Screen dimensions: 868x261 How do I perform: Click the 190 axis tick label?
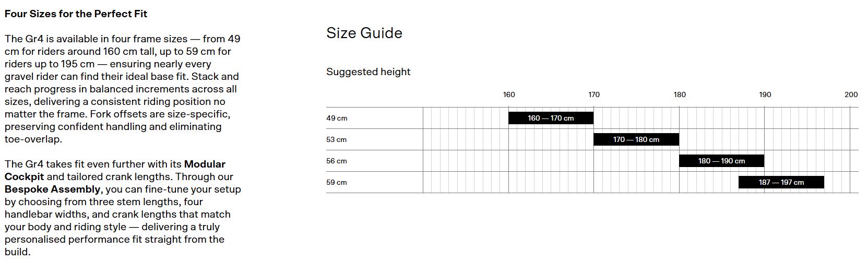(765, 94)
